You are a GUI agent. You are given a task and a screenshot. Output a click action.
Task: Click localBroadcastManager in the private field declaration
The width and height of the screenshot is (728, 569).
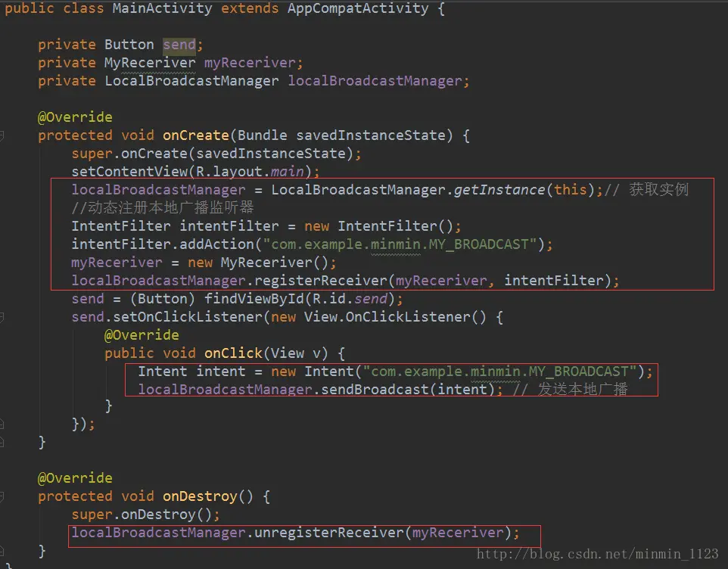[x=375, y=81]
